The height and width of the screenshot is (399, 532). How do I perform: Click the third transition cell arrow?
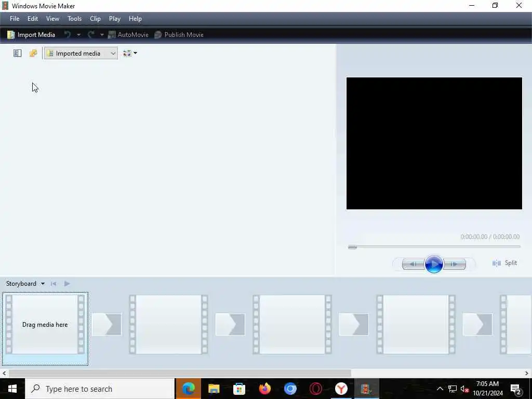(x=354, y=324)
